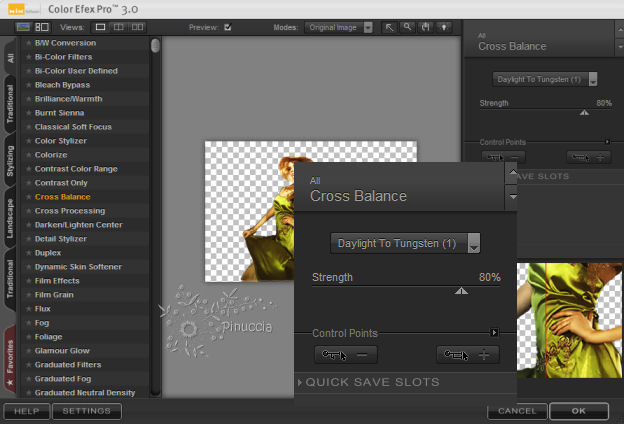Activate the pan hand tool
The height and width of the screenshot is (424, 624).
pyautogui.click(x=425, y=27)
